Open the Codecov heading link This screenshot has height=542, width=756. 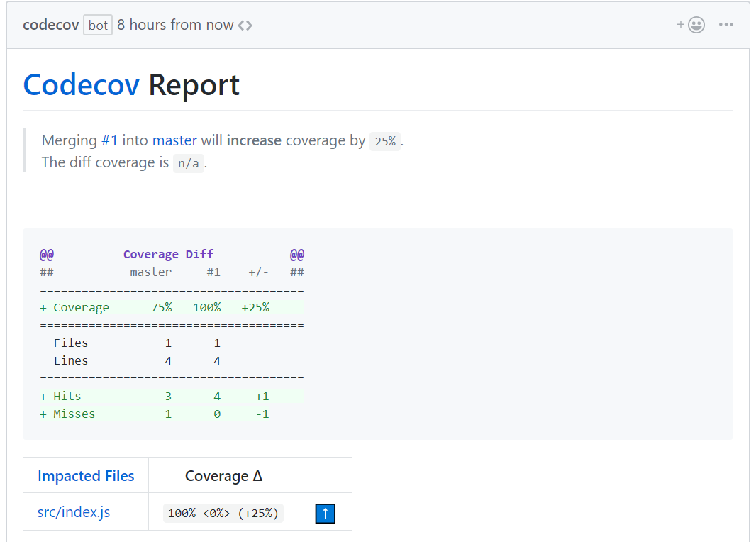(x=82, y=85)
